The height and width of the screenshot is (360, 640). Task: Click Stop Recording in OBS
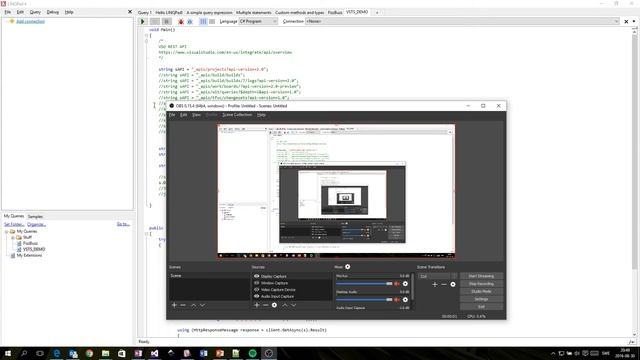pyautogui.click(x=481, y=284)
